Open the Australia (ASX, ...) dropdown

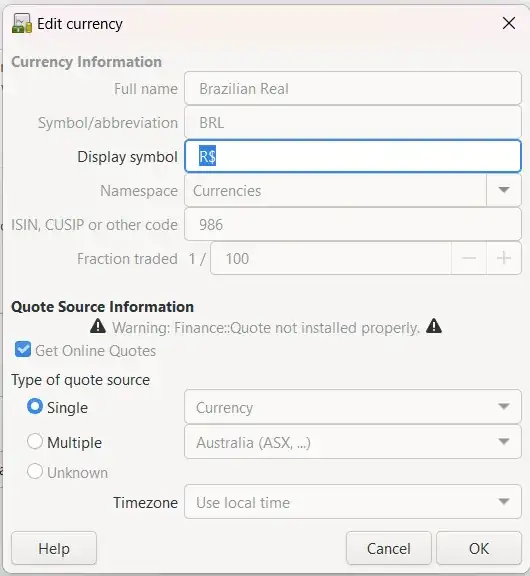(x=353, y=442)
